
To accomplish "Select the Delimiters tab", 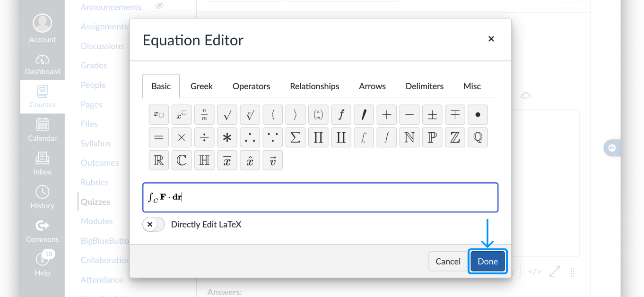I will click(425, 86).
